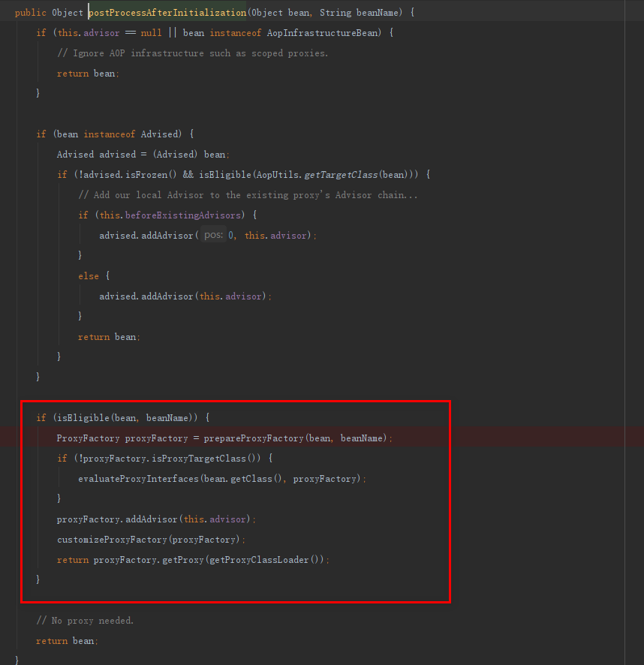Screen dimensions: 644x665
Task: Click 'advised.addAdvisor(this.advisor);' line
Action: click(185, 296)
